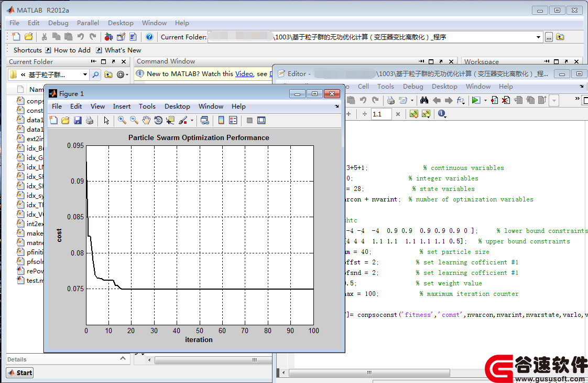Select the Edit Plot arrow tool
588x383 pixels.
(x=106, y=120)
